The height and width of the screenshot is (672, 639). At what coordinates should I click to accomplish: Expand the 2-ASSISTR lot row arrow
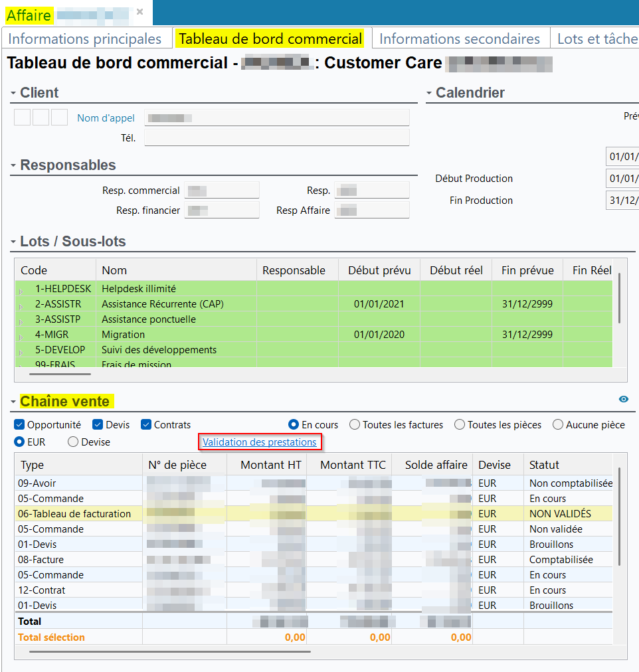tap(21, 305)
